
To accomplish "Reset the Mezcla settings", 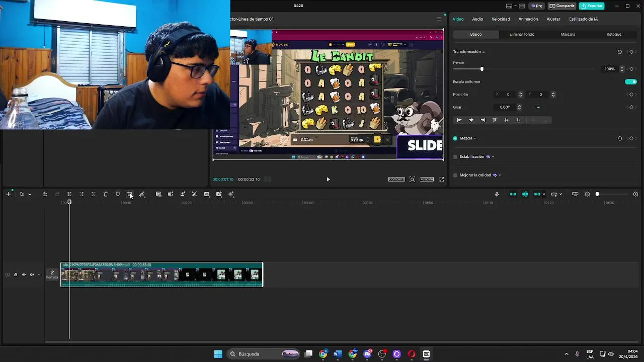I will pyautogui.click(x=620, y=138).
